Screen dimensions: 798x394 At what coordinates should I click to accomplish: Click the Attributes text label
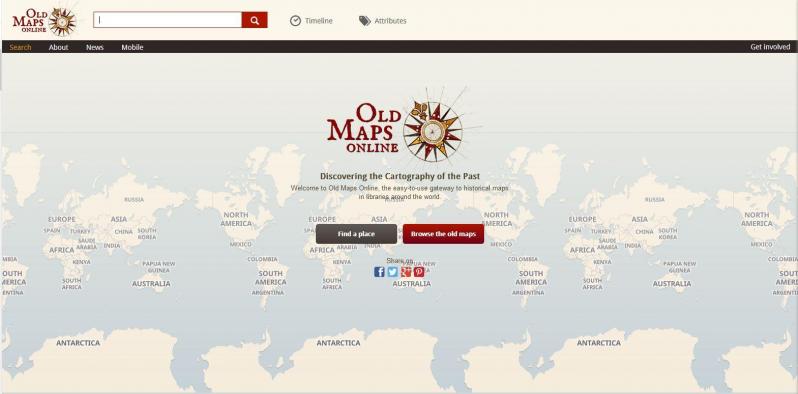coord(390,21)
